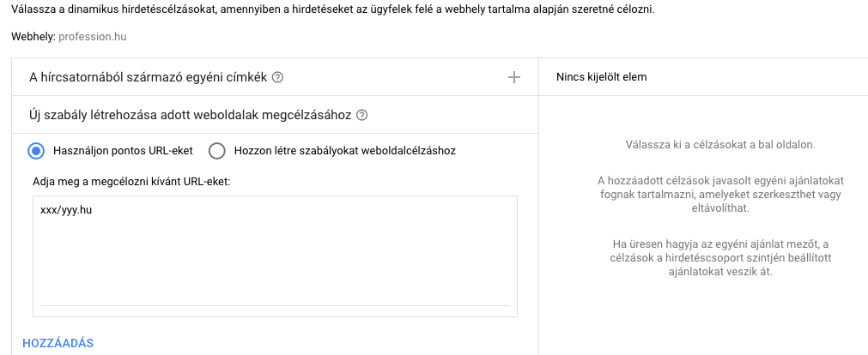Collapse the Új szabály létrehozása adott weboldalak section

click(275, 115)
